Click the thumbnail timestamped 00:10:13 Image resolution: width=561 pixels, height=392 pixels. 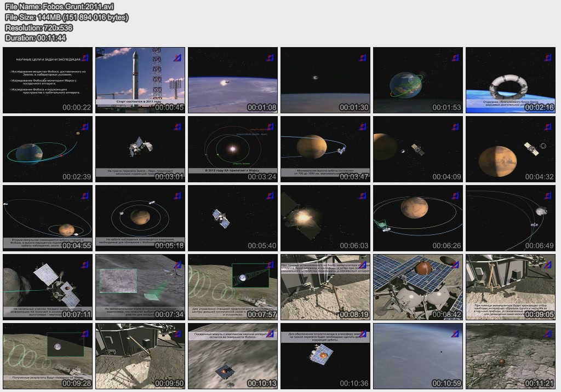233,356
